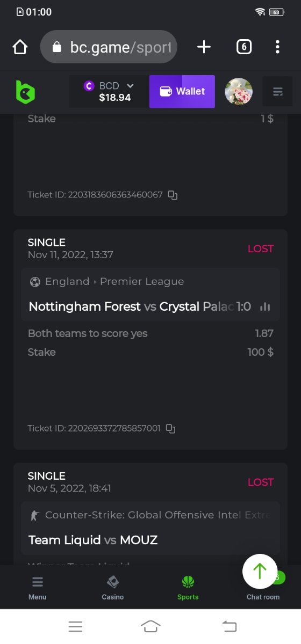View statistics for Nottingham Forest match
Screen dimensions: 301x644
point(265,307)
